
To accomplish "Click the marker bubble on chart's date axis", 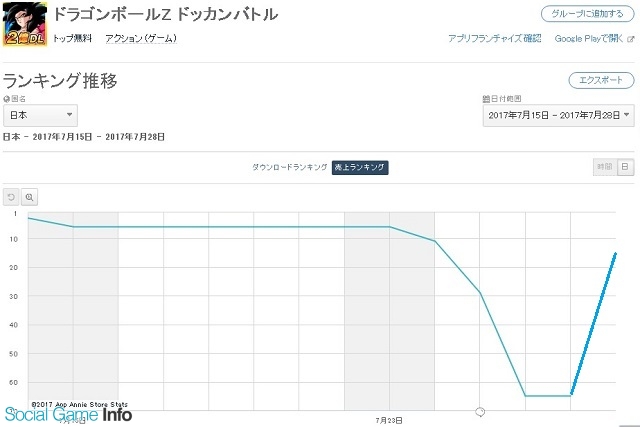I will pos(480,412).
